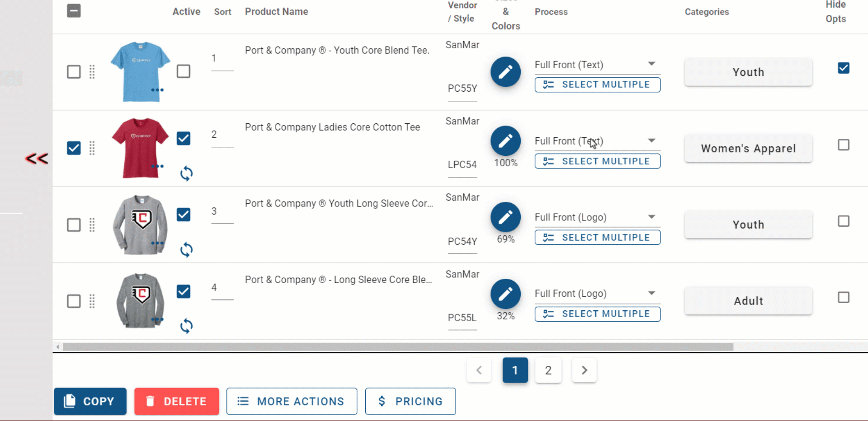868x421 pixels.
Task: Click Product Name column header
Action: click(x=276, y=12)
